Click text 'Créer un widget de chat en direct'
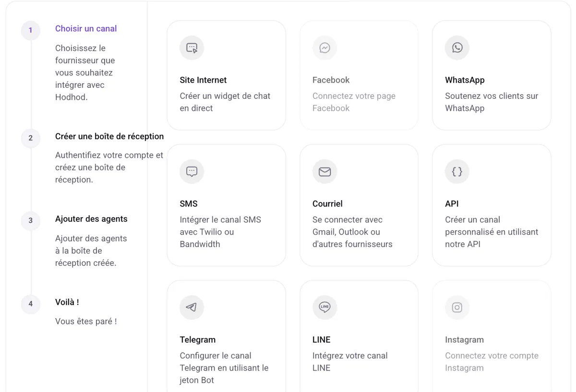This screenshot has height=392, width=576. pyautogui.click(x=225, y=102)
